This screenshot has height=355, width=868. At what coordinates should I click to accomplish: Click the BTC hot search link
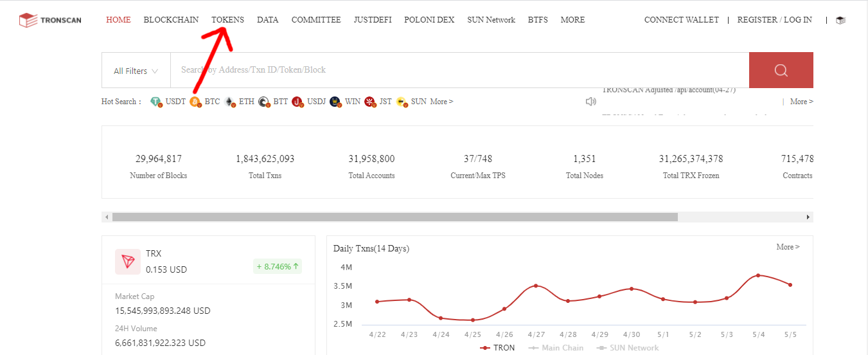212,102
